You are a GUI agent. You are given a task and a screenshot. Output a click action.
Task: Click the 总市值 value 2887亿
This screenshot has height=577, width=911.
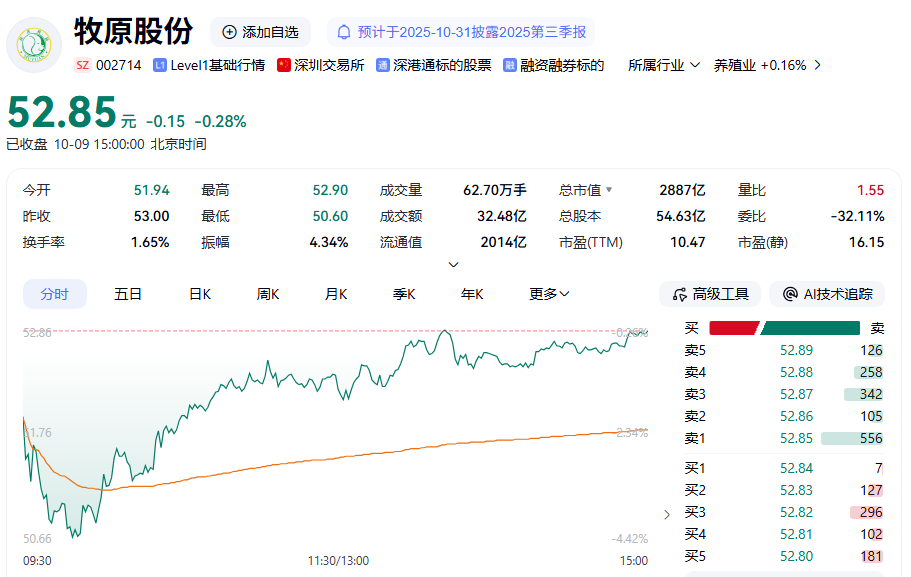(682, 190)
